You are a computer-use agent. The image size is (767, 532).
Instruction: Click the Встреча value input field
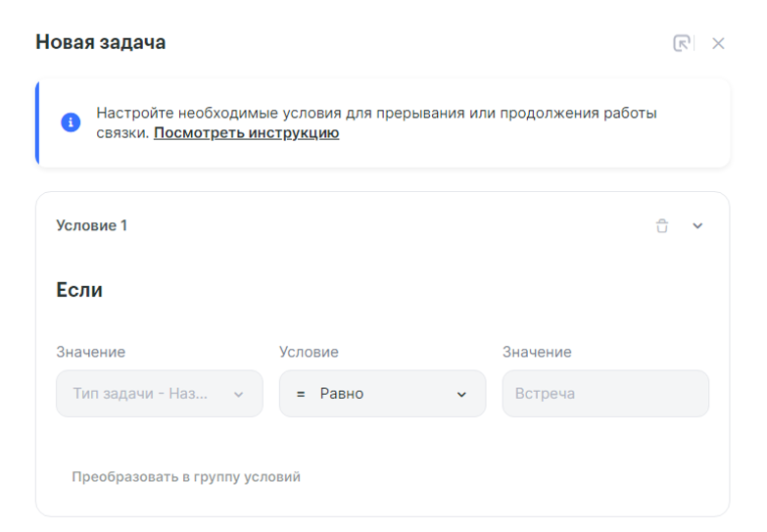coord(605,394)
